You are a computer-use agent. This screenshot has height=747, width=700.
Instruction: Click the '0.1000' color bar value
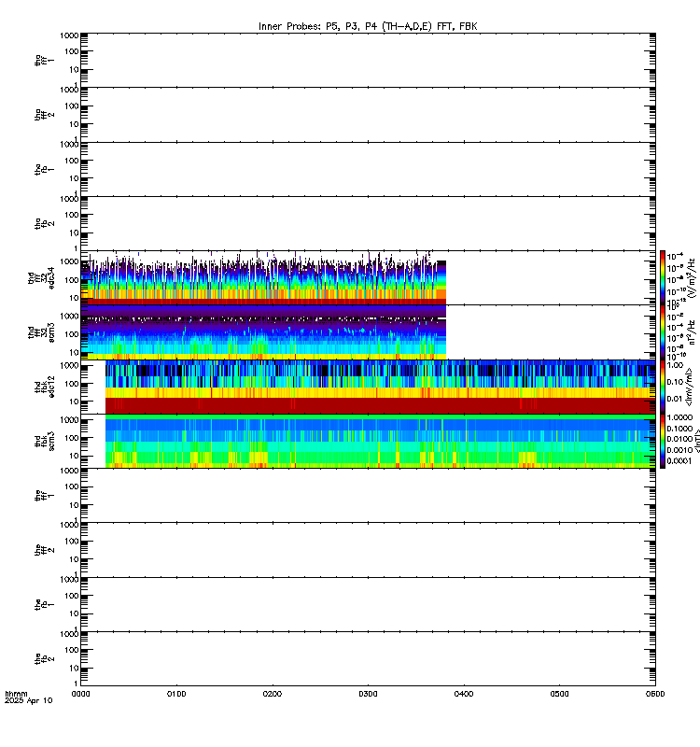point(679,429)
